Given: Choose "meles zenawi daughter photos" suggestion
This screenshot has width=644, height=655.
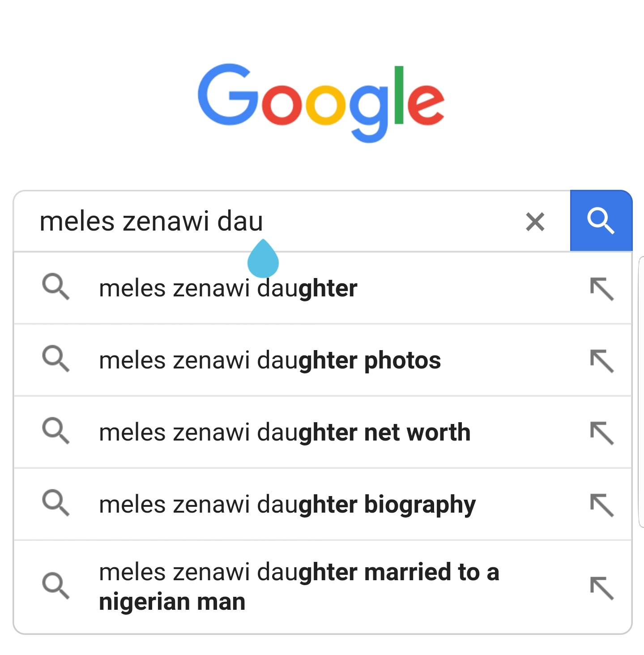Looking at the screenshot, I should point(269,360).
